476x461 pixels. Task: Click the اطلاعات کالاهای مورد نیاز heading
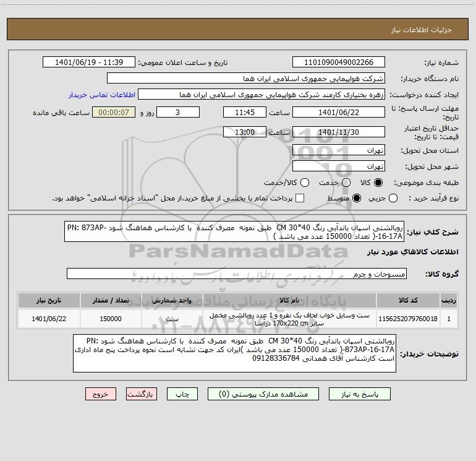point(413,252)
